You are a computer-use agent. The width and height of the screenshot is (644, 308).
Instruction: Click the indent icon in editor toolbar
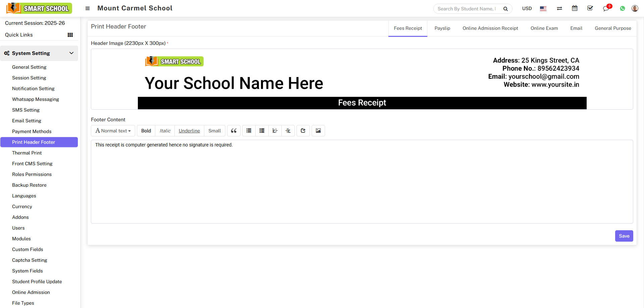click(x=288, y=131)
